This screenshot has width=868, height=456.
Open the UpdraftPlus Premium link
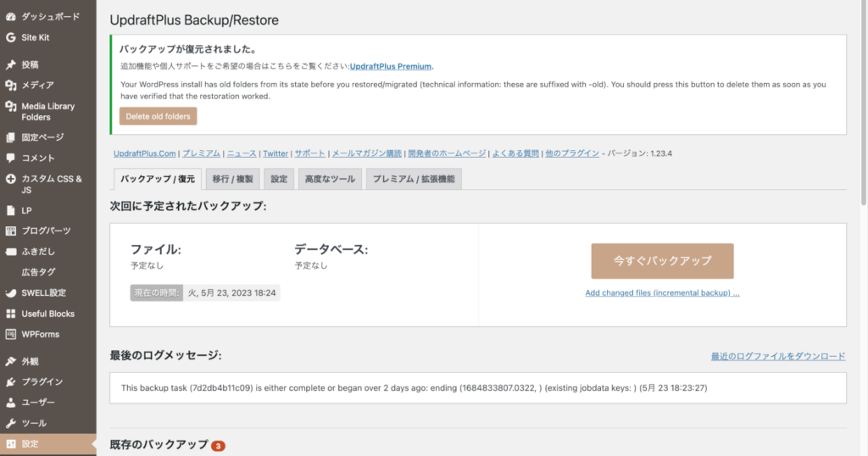click(x=391, y=66)
